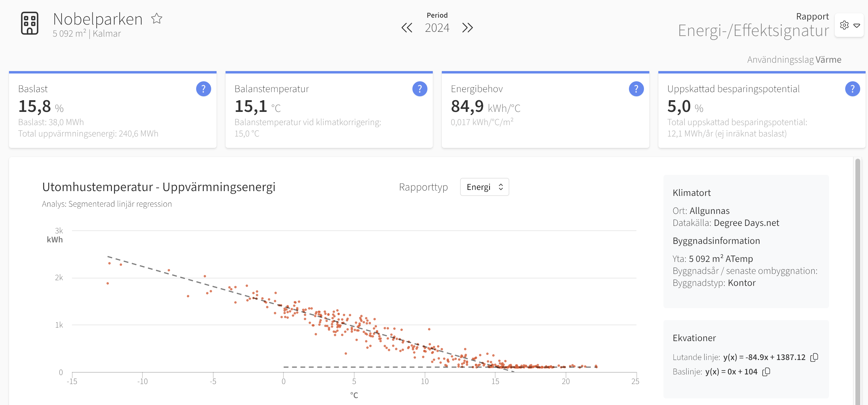
Task: Open help for Balanstemperatur card
Action: [420, 89]
